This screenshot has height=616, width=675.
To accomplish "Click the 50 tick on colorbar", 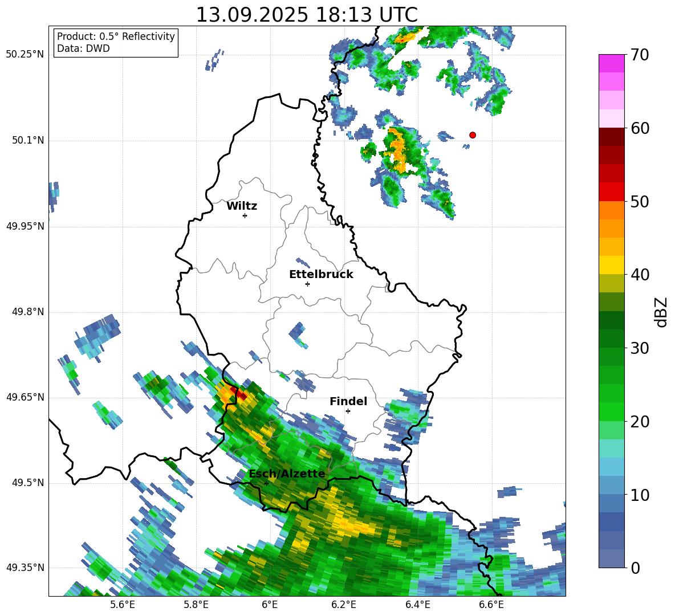I will [639, 201].
